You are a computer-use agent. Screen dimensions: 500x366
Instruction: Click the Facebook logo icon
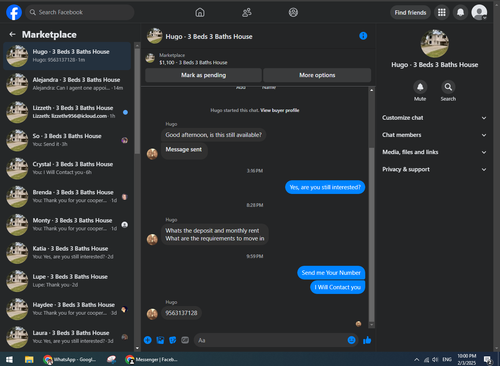pyautogui.click(x=14, y=12)
